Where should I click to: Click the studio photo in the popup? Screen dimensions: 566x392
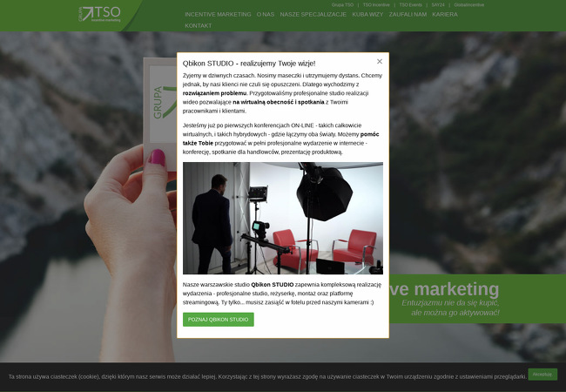[x=283, y=218]
